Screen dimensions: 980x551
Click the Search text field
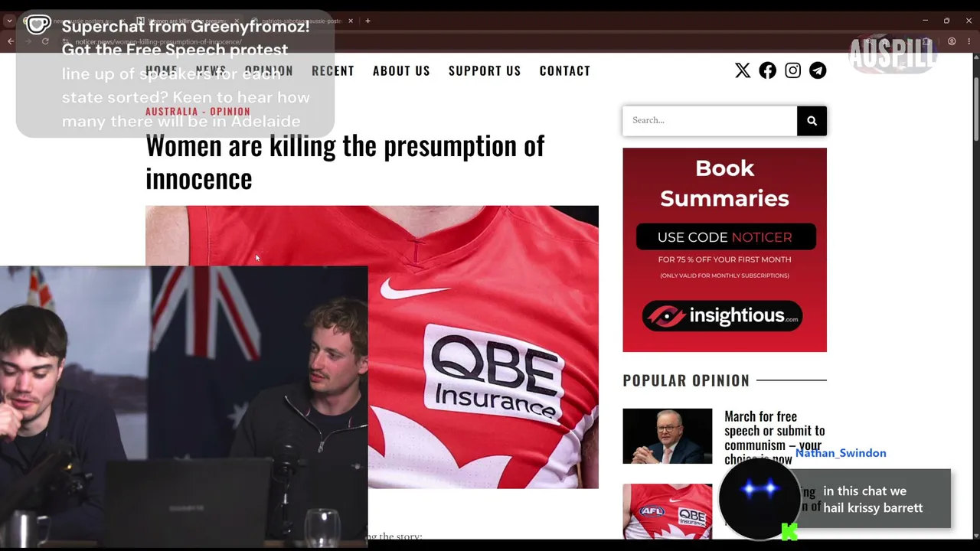point(710,120)
